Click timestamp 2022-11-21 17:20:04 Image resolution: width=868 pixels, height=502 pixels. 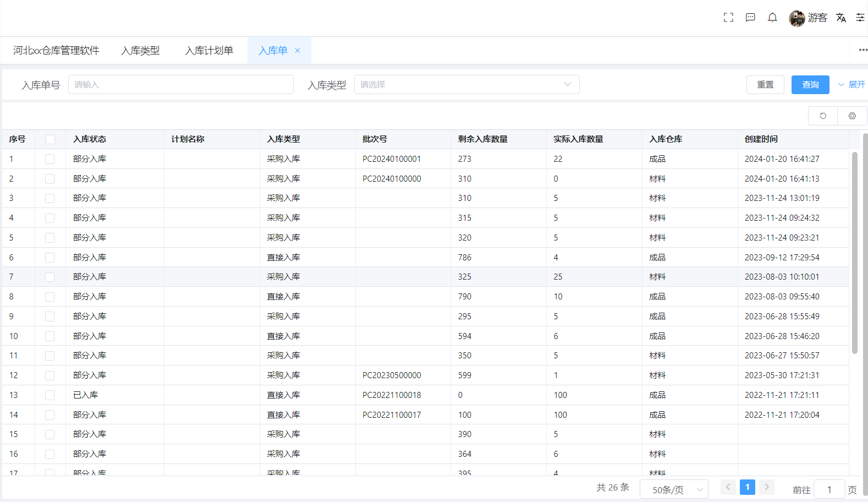[782, 415]
